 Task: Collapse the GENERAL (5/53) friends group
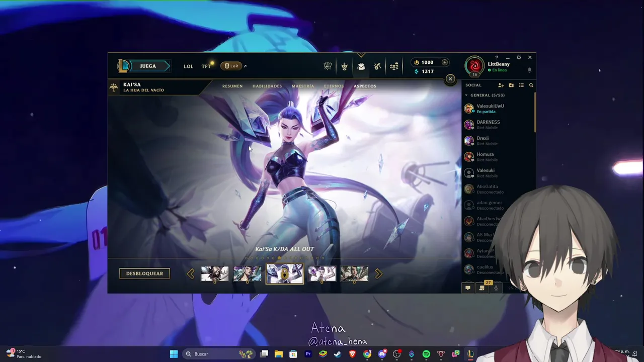click(x=485, y=95)
